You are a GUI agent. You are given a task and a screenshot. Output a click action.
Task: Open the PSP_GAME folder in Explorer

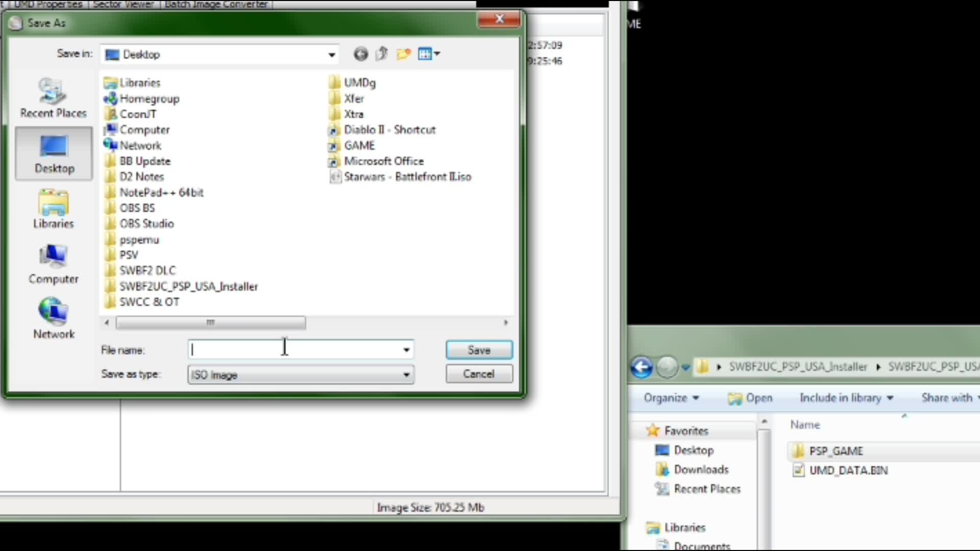(836, 451)
